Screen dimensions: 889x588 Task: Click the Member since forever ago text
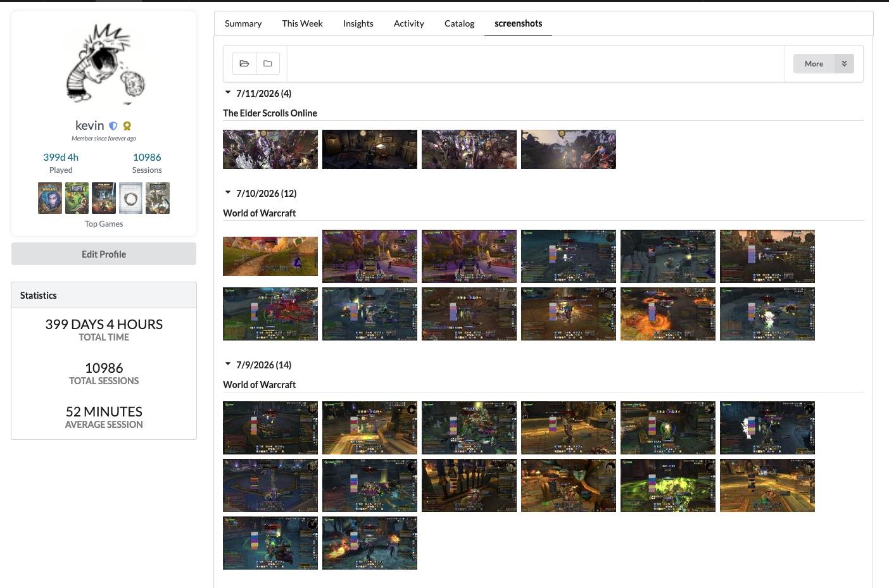coord(104,138)
